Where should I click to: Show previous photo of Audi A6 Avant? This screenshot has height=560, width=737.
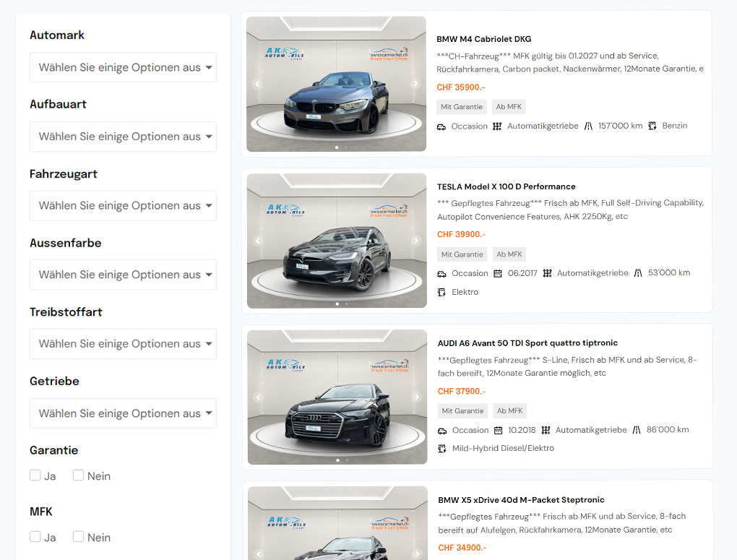tap(258, 397)
